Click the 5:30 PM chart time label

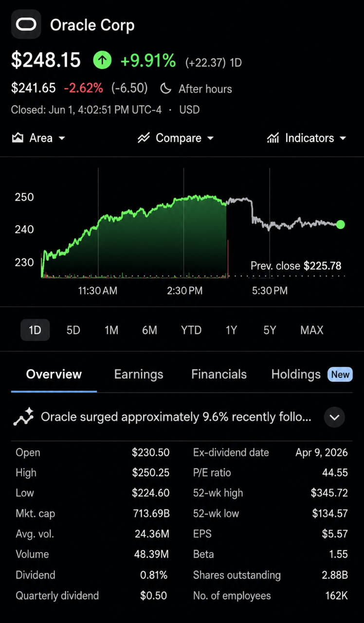270,291
